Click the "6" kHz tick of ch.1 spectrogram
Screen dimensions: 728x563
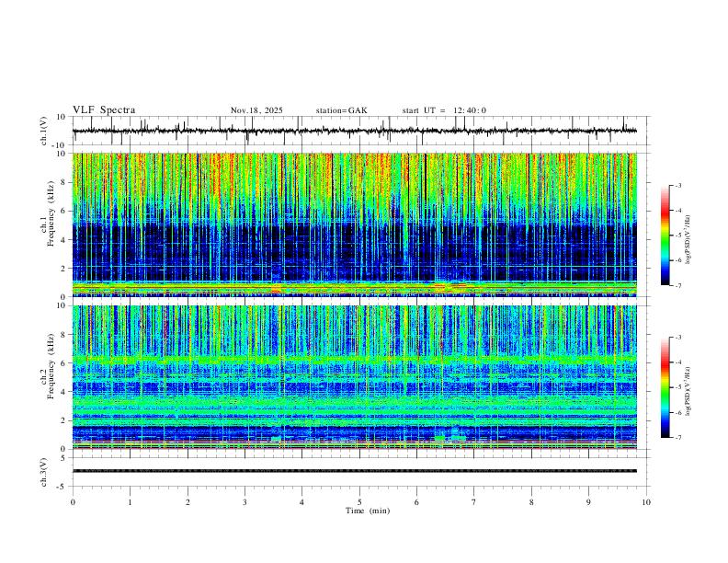point(64,211)
